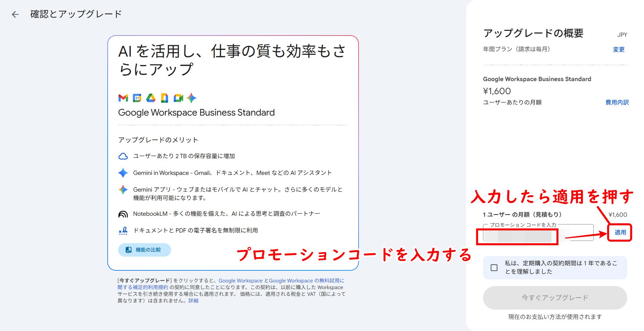
Task: Click the Gmail icon
Action: pos(123,98)
